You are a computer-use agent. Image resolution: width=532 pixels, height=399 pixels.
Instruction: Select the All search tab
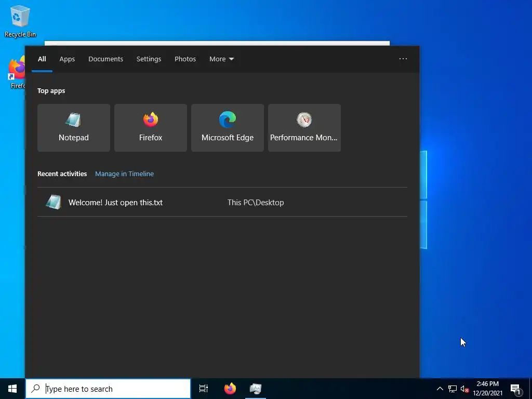point(42,59)
